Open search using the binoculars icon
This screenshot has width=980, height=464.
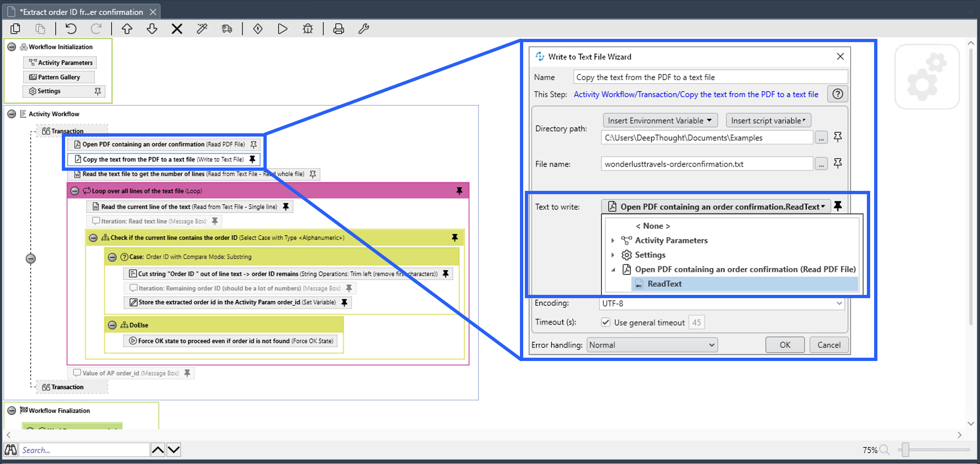point(11,450)
